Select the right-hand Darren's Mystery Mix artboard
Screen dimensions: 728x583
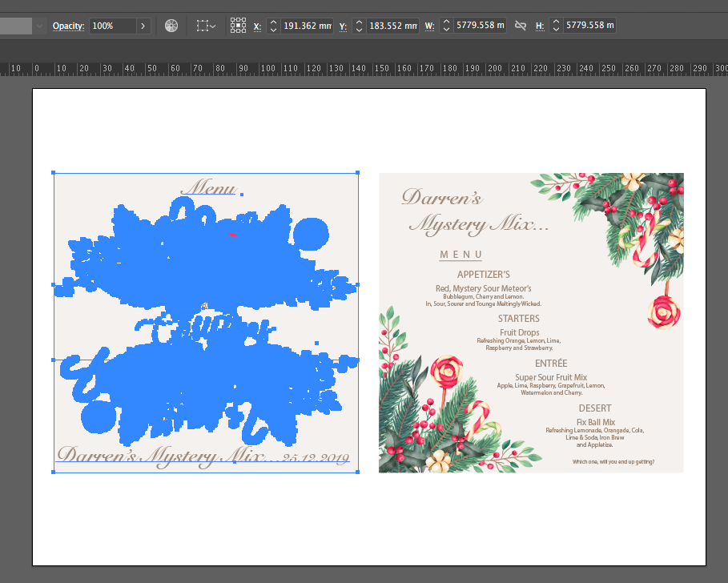[531, 324]
